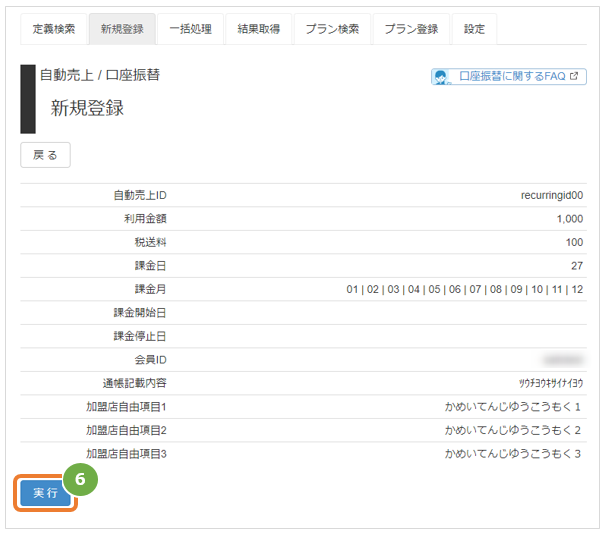Click the ﾂｳﾁﾖｳｷｻｲﾅｲﾖｳ value
Image resolution: width=614 pixels, height=539 pixels.
tap(551, 383)
